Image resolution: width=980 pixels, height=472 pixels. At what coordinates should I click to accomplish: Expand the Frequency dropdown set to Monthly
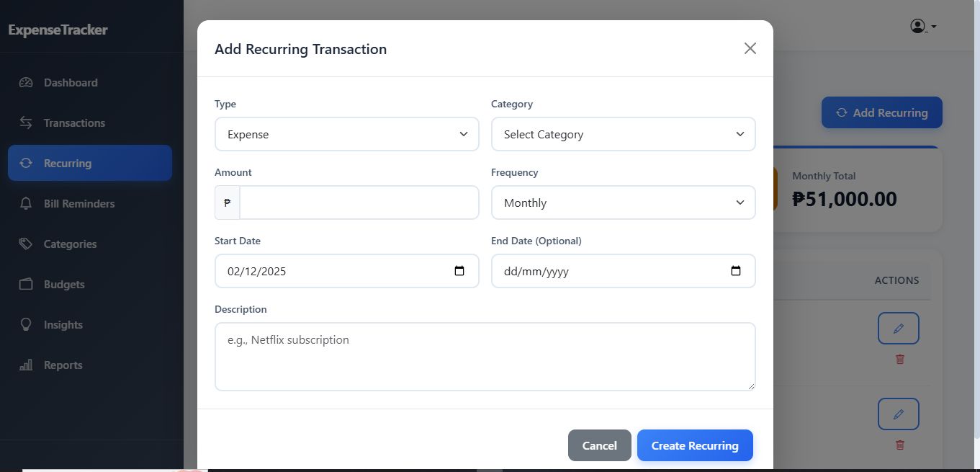[623, 202]
